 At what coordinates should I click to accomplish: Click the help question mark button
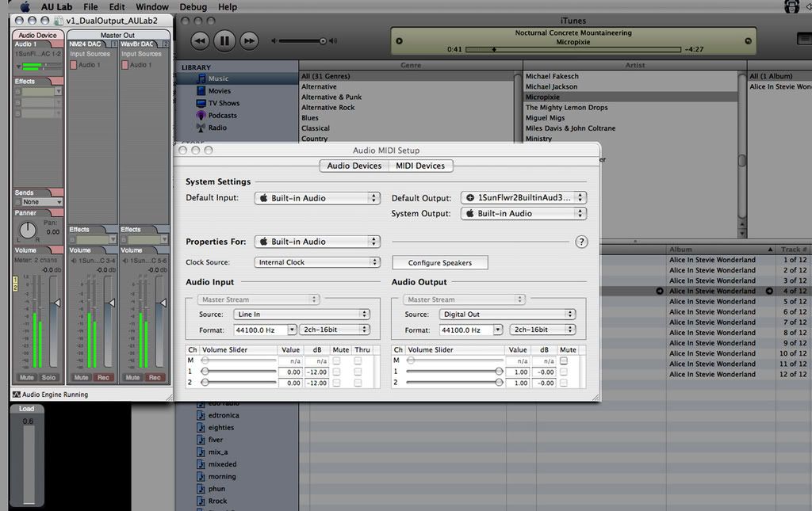click(x=581, y=242)
